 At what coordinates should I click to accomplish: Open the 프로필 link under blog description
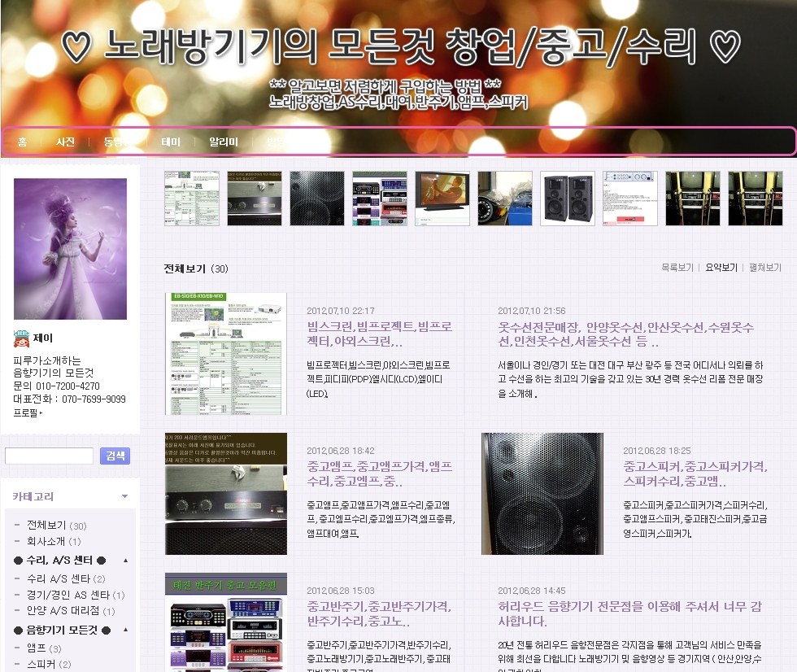pos(28,413)
